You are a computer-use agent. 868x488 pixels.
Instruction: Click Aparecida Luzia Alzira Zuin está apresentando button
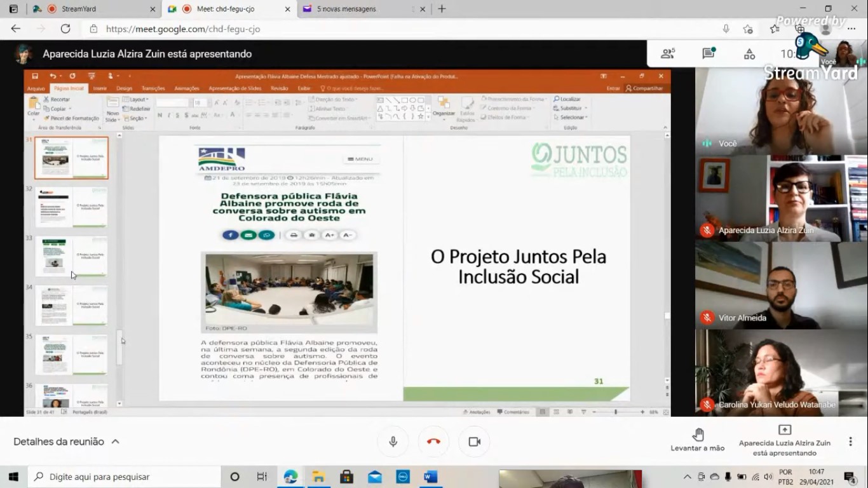click(x=785, y=440)
